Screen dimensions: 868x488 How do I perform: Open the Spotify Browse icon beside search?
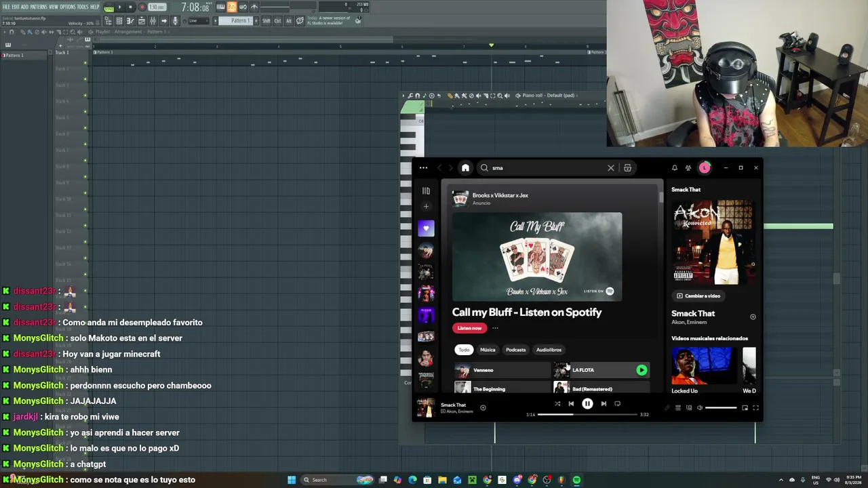[627, 168]
